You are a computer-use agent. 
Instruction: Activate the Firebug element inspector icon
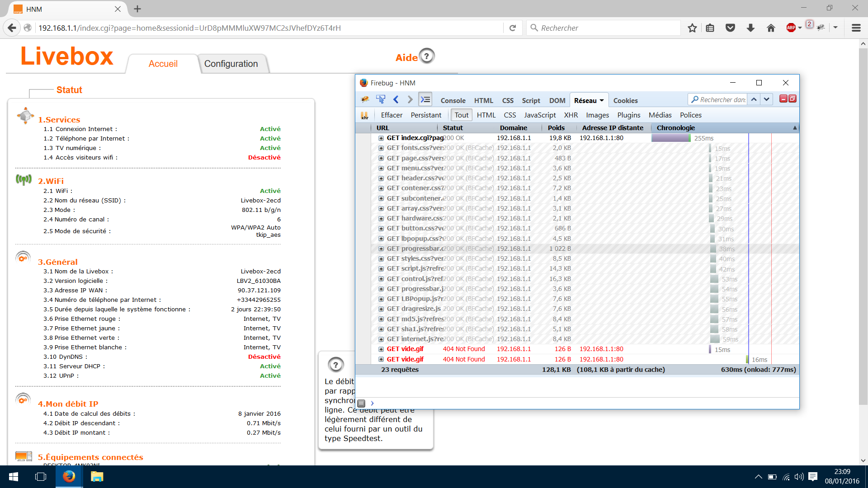coord(381,99)
